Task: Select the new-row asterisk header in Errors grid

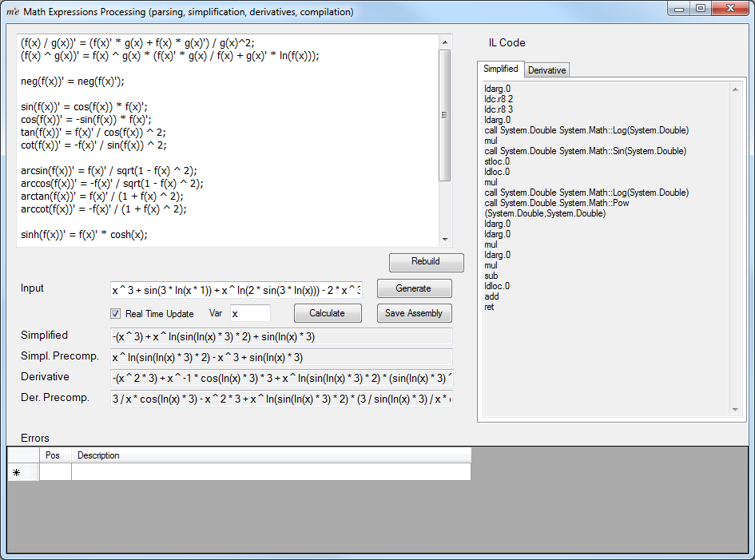Action: point(23,472)
